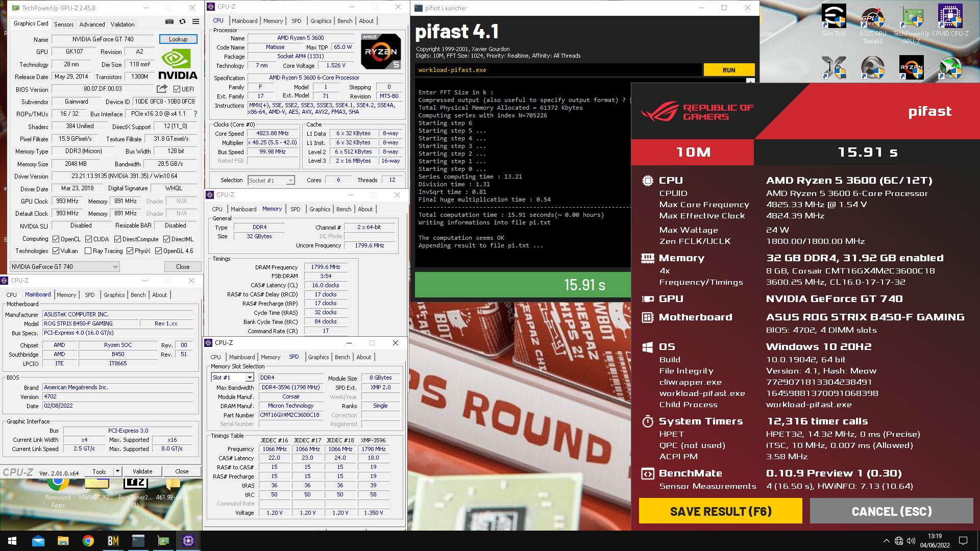Click CANCEL (ESC) button
The image size is (980, 551).
(892, 511)
